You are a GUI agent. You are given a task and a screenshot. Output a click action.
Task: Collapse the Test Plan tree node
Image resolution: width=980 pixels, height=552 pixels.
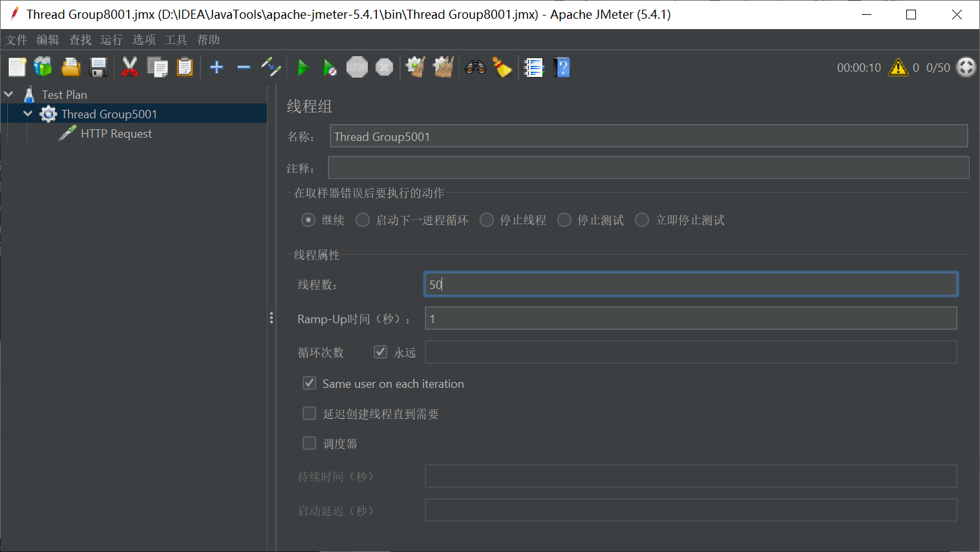click(9, 94)
